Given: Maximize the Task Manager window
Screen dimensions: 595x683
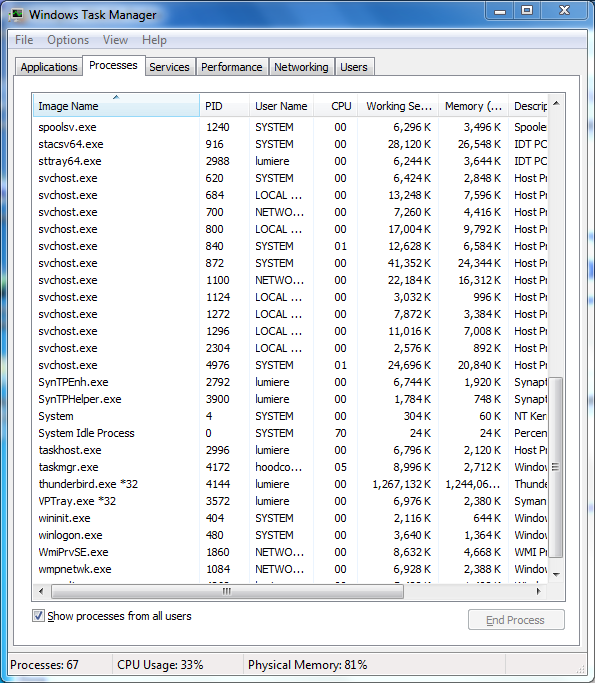Looking at the screenshot, I should [527, 10].
